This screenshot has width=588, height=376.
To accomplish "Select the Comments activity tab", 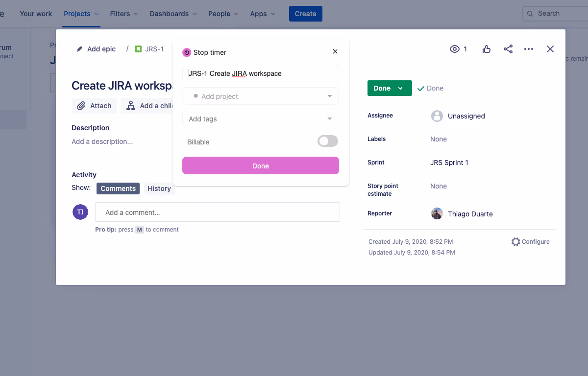I will coord(118,188).
